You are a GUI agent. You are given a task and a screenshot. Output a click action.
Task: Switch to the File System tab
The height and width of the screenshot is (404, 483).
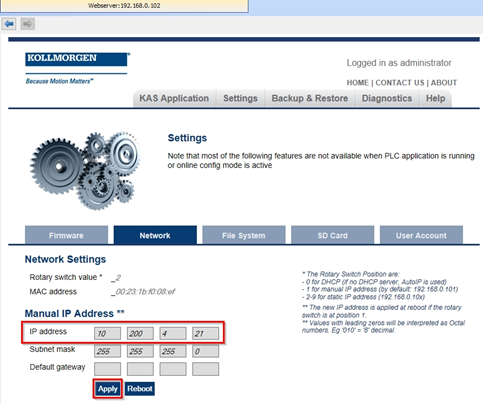point(244,235)
